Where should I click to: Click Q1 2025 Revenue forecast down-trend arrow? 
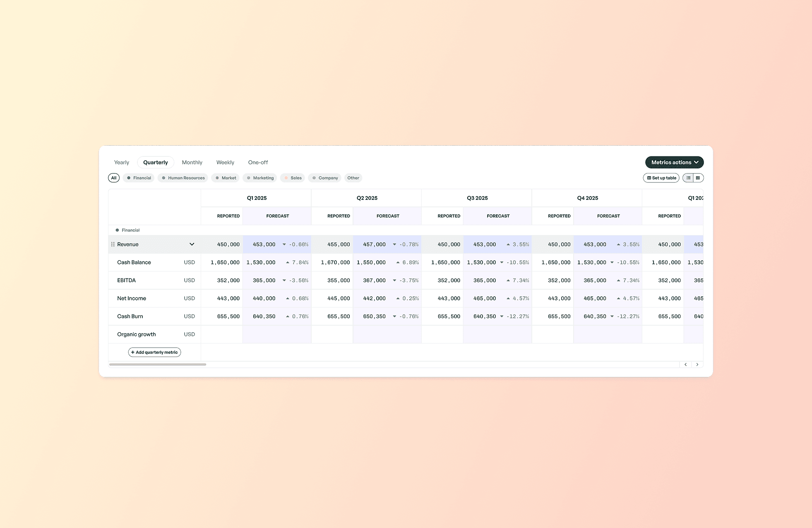pos(284,245)
